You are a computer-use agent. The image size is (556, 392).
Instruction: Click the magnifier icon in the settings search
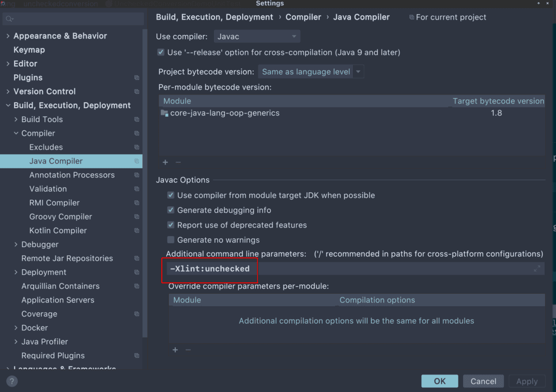coord(10,18)
